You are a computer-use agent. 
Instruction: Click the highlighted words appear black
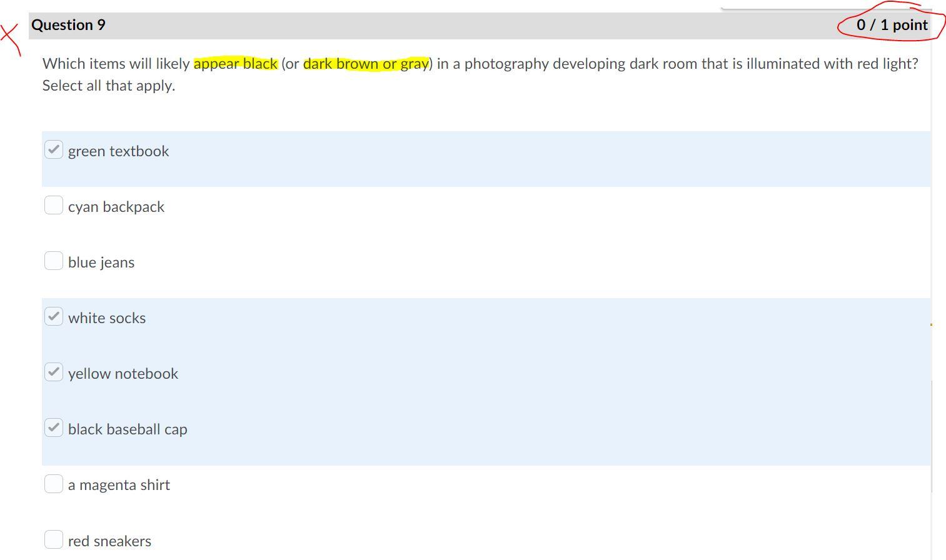coord(236,64)
